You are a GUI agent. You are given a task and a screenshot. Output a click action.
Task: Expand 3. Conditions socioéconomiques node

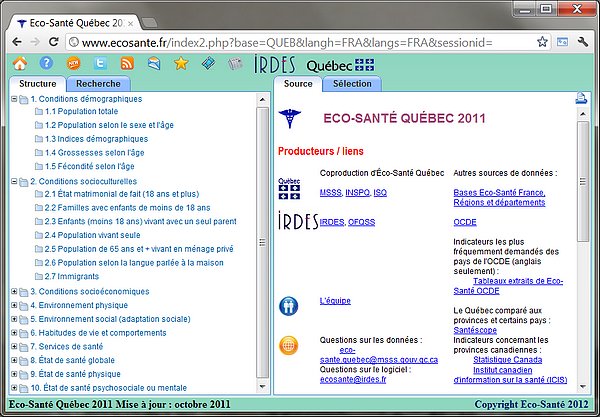[14, 292]
